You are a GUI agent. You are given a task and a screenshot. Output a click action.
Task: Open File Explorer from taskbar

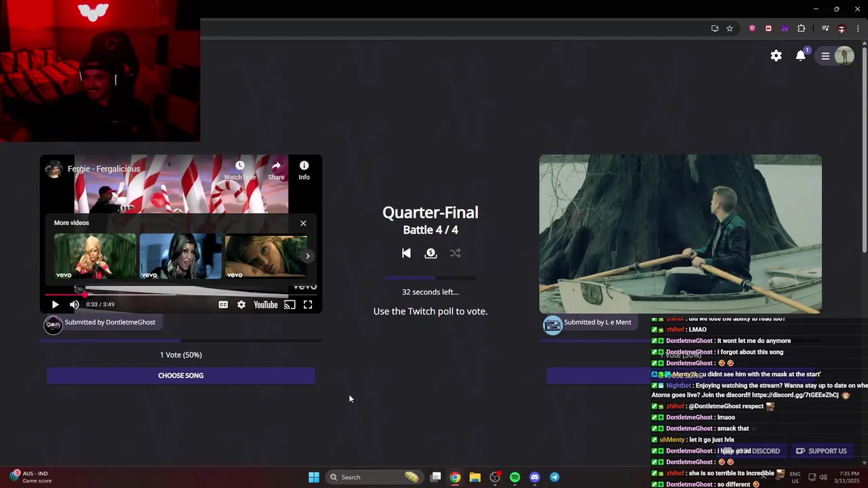[475, 477]
